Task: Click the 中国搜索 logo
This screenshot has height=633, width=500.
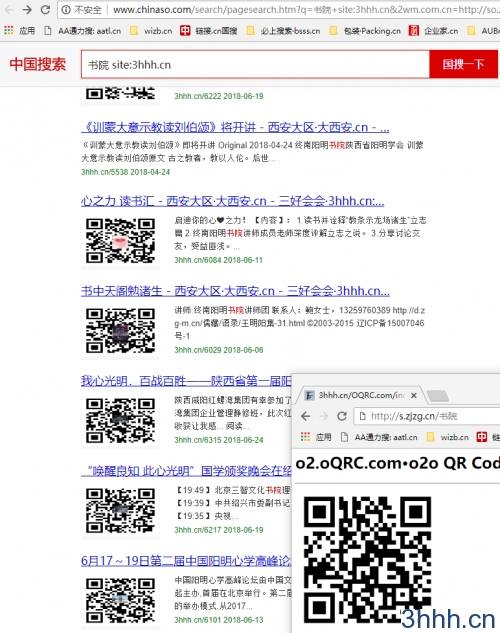Action: tap(38, 64)
